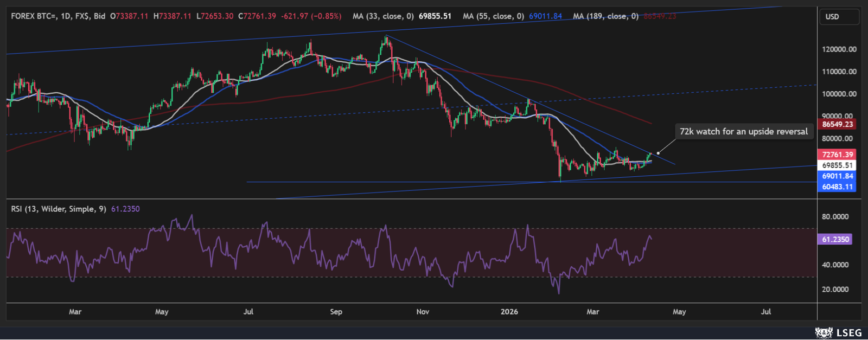Click the purple 61.2350 RSI value tag
Screen dimensions: 868x340
coord(835,239)
